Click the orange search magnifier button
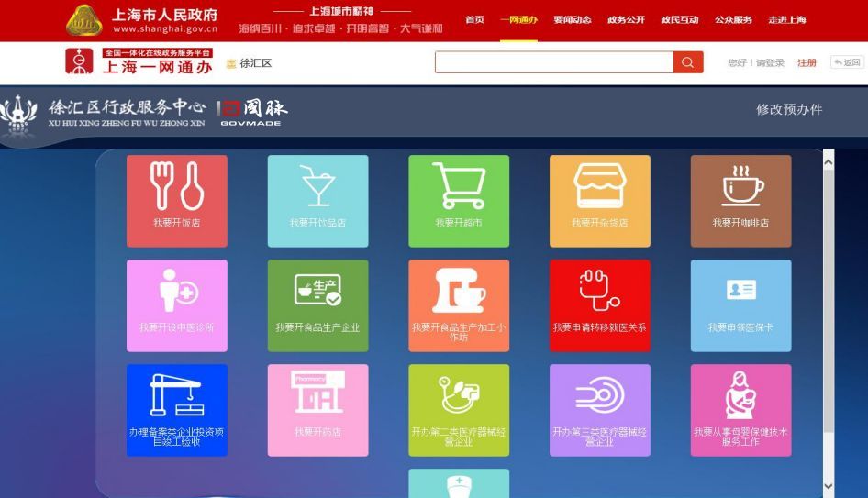 688,62
